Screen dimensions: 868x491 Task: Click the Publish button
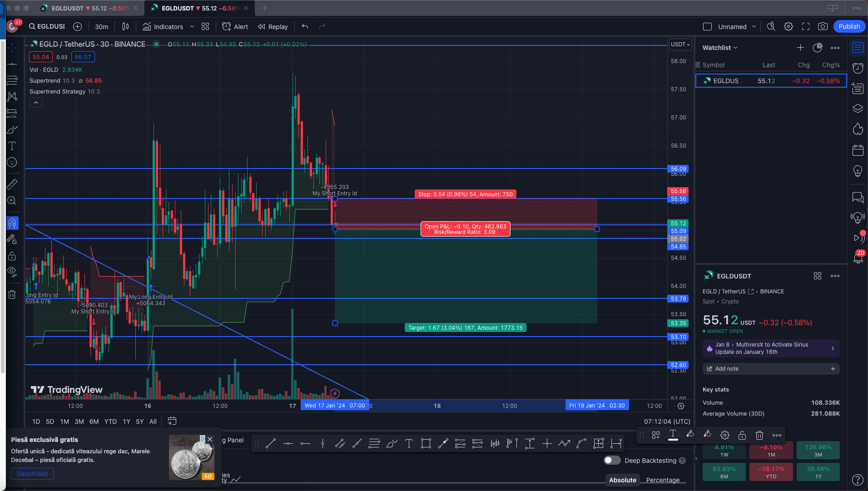click(849, 27)
